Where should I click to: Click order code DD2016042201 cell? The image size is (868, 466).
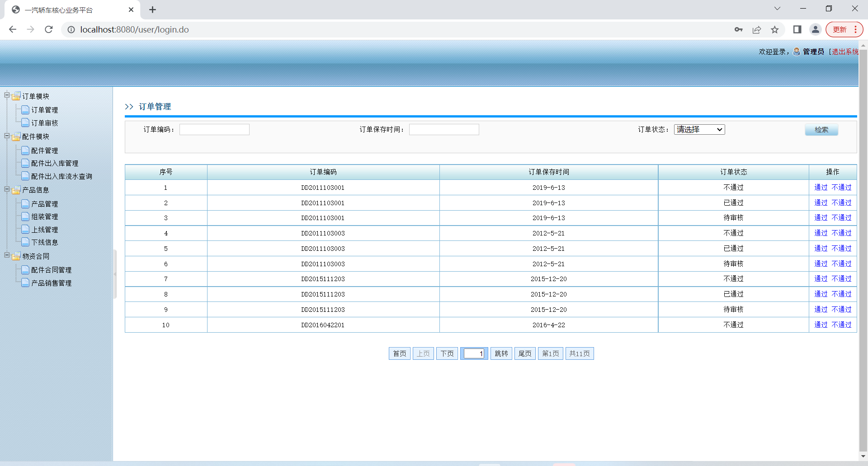pos(323,325)
